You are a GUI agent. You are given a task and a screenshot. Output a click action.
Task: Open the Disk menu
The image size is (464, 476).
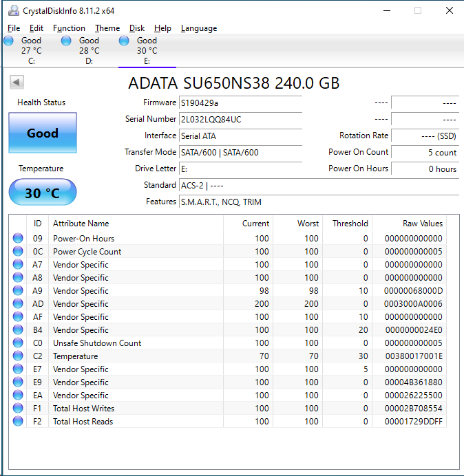pyautogui.click(x=137, y=28)
